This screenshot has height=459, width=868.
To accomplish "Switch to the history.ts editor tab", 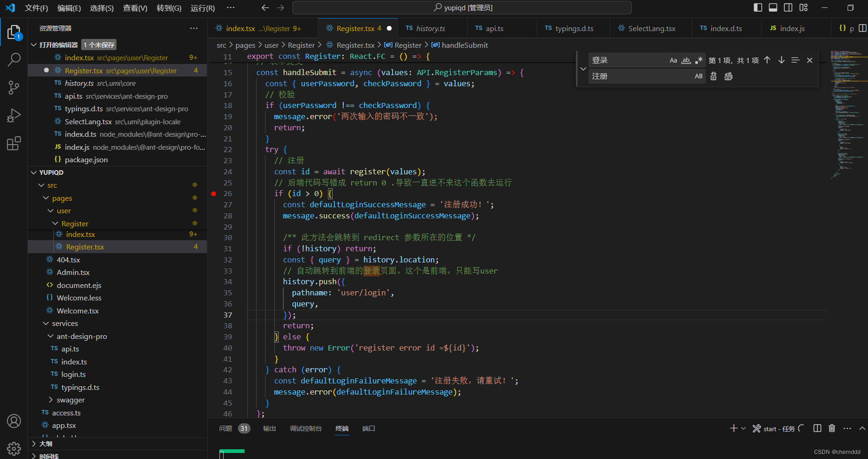I will pos(430,28).
